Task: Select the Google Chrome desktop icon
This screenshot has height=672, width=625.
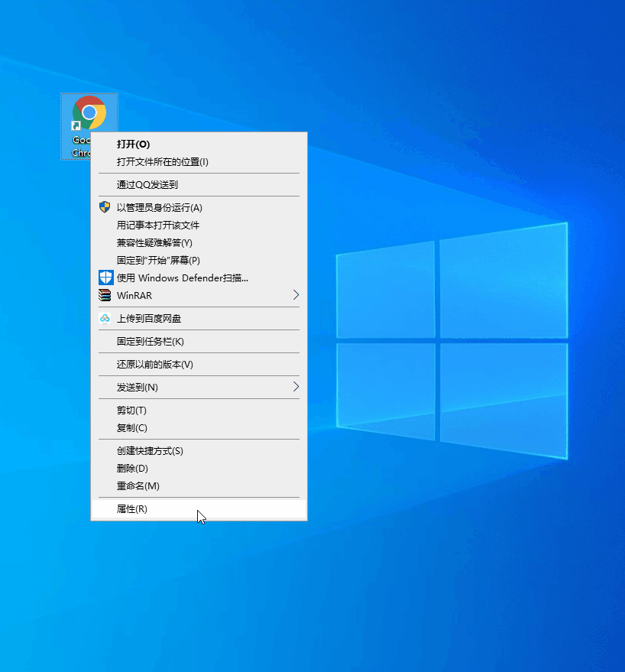Action: (89, 115)
